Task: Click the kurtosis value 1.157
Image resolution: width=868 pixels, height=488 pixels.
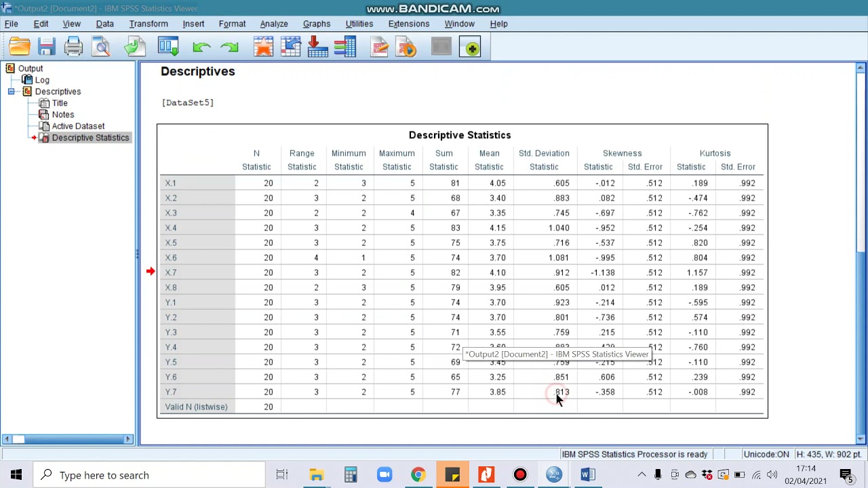Action: pos(696,272)
